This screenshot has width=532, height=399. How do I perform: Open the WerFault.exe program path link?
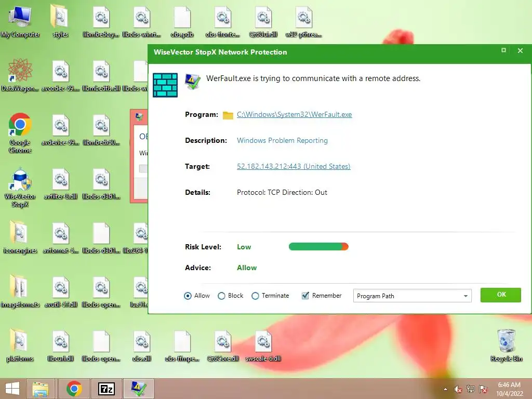[294, 114]
